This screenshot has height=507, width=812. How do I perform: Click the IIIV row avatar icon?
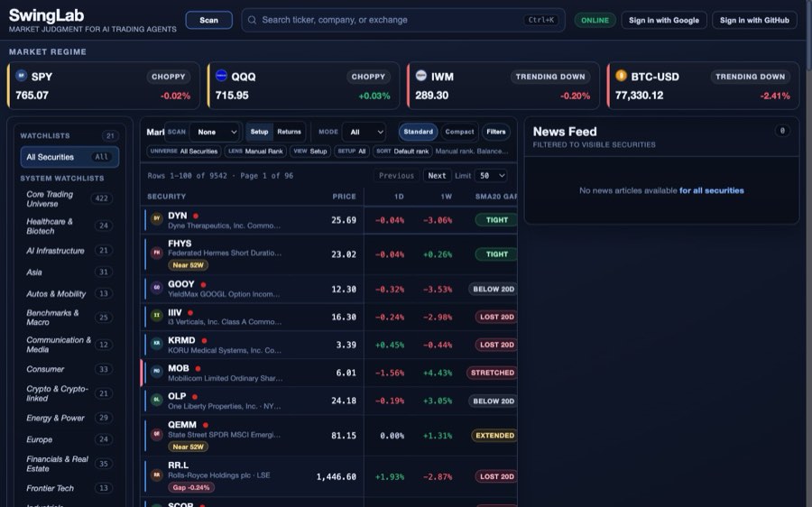156,316
